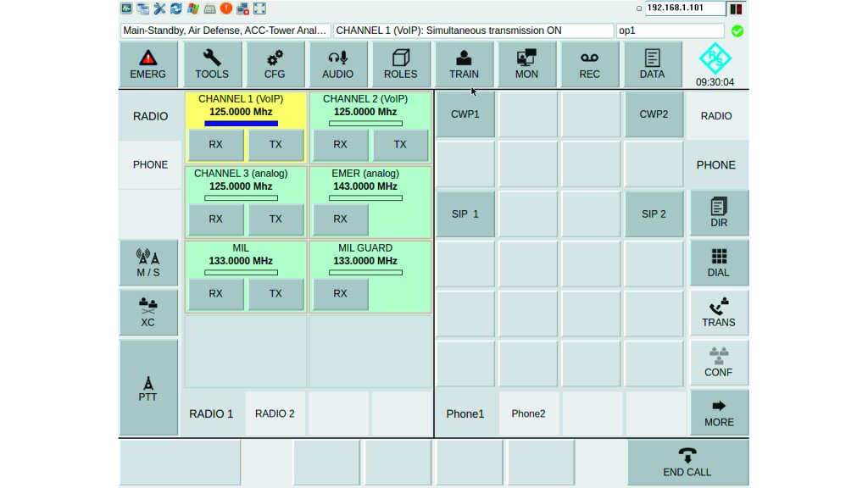868x488 pixels.
Task: Open the EMERG emergency warning button
Action: 147,64
